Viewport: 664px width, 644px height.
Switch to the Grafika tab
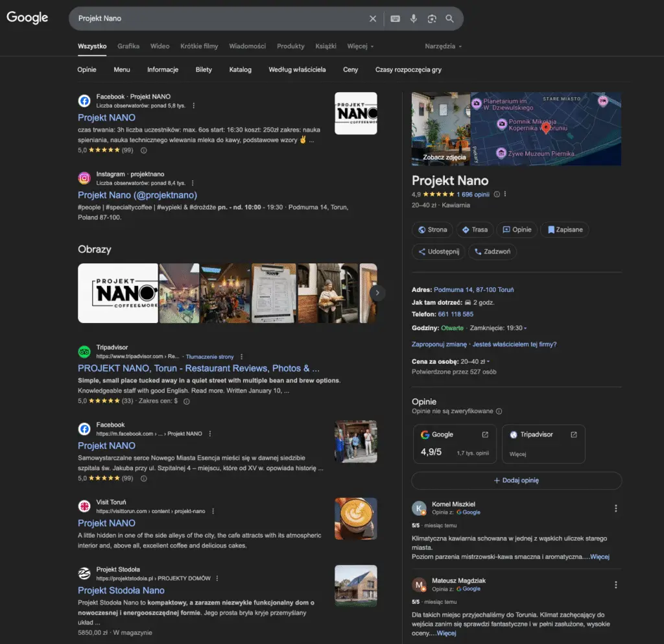click(x=128, y=47)
